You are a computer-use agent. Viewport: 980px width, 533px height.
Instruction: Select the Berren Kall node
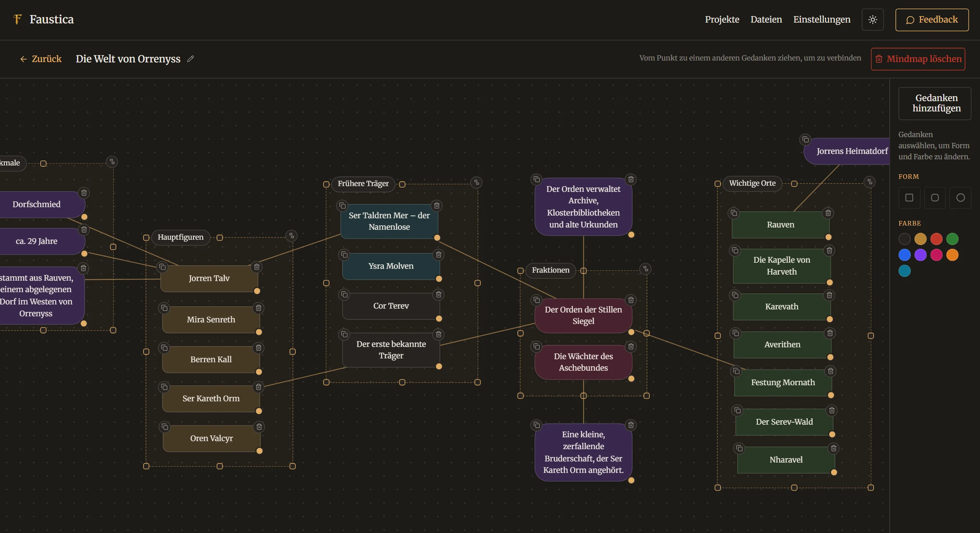pyautogui.click(x=211, y=360)
